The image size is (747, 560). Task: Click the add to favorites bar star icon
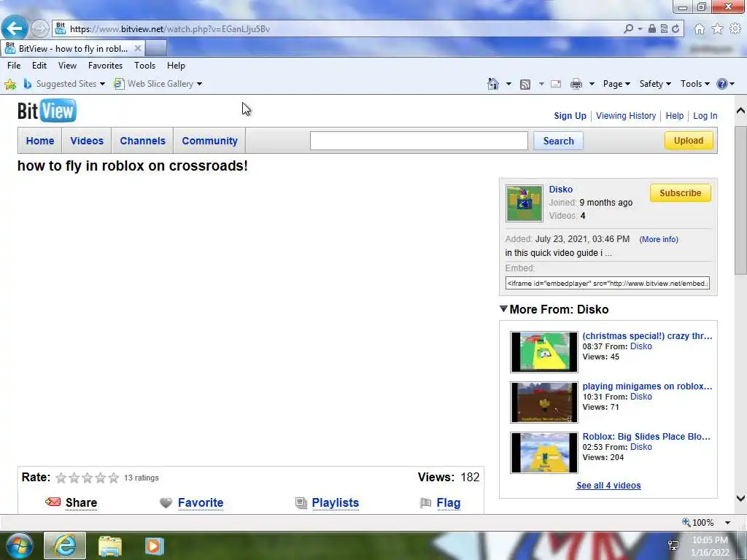click(x=10, y=85)
